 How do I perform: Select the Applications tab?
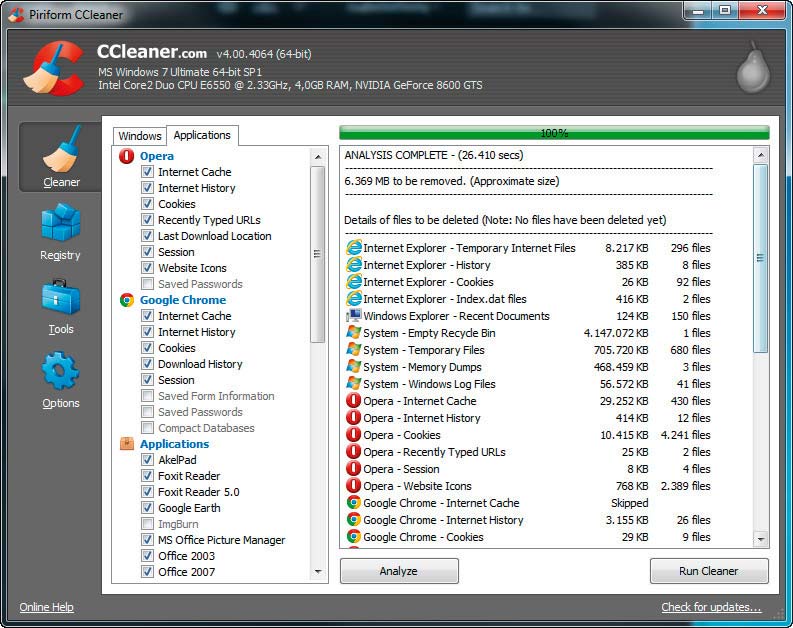(202, 135)
